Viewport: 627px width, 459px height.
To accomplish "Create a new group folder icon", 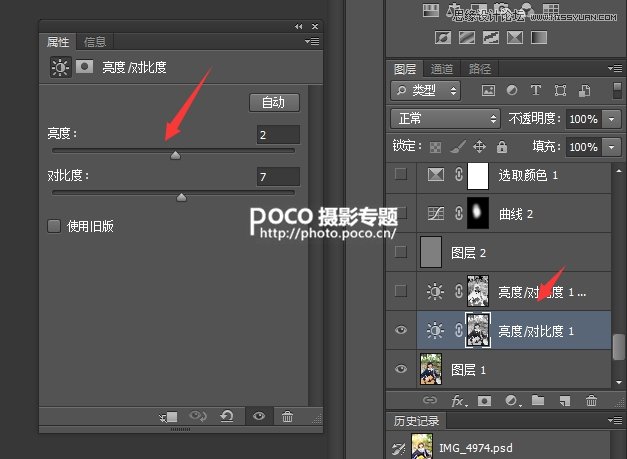I will (538, 400).
